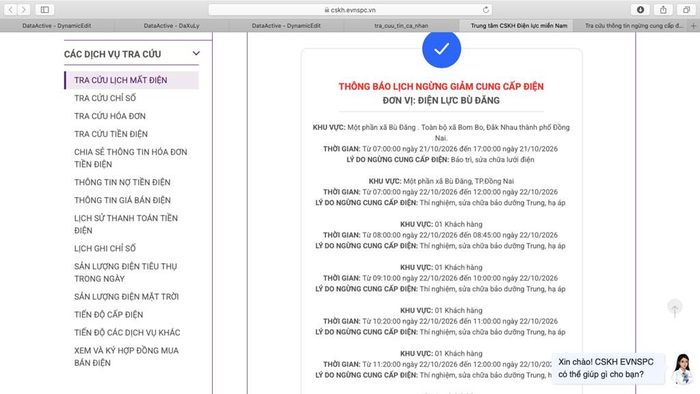Image resolution: width=700 pixels, height=394 pixels.
Task: Click the time range 09:10:00 to 10:00:00 on 22/10/2026
Action: point(441,278)
